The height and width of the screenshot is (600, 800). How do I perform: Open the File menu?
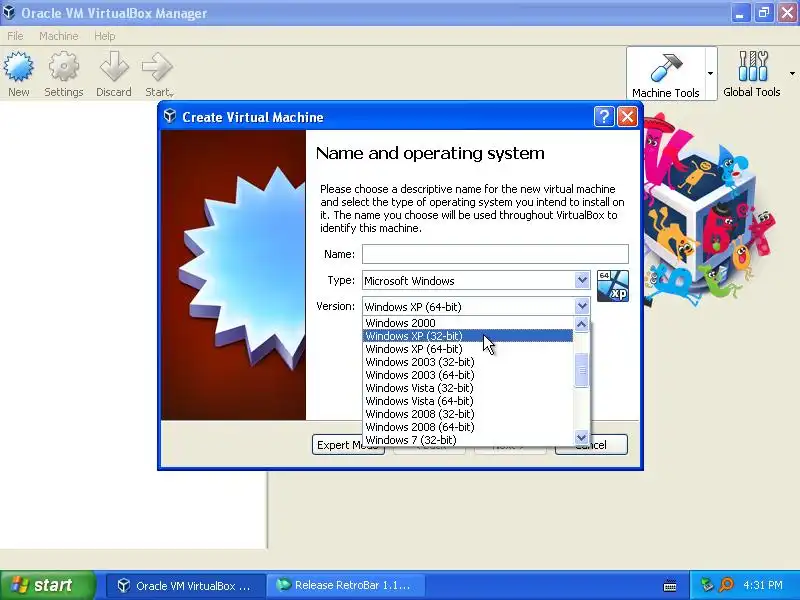[15, 36]
